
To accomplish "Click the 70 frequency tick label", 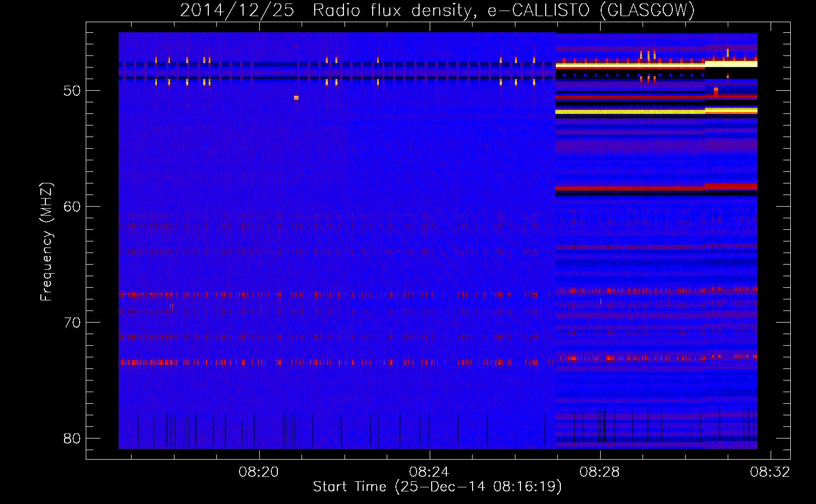I will [72, 323].
